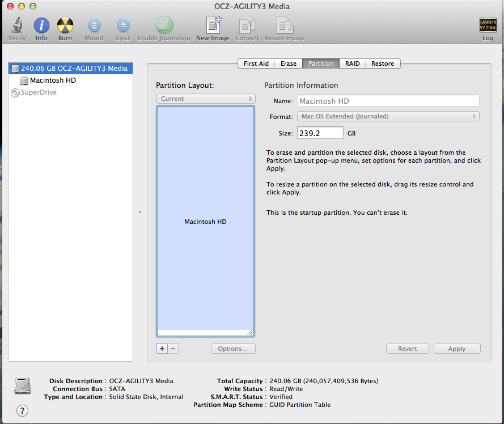Screen dimensions: 504x424
Task: Click the Enable Journaling icon
Action: pyautogui.click(x=164, y=25)
